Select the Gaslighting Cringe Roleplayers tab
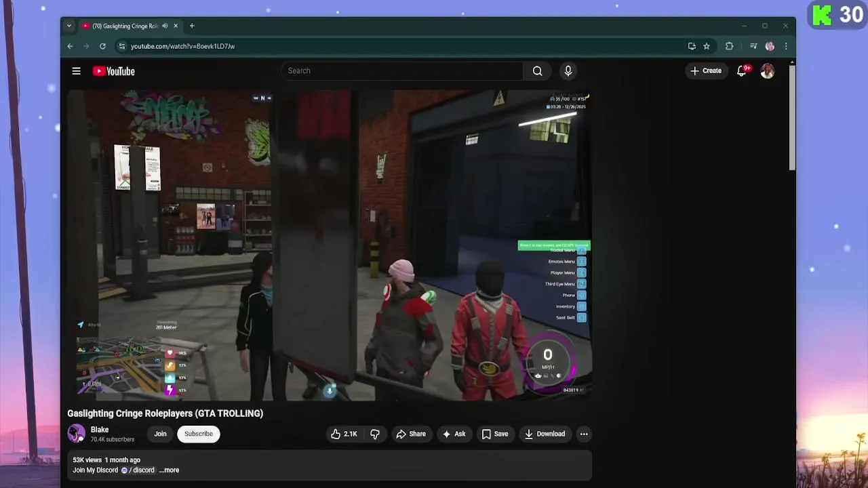 click(x=130, y=26)
